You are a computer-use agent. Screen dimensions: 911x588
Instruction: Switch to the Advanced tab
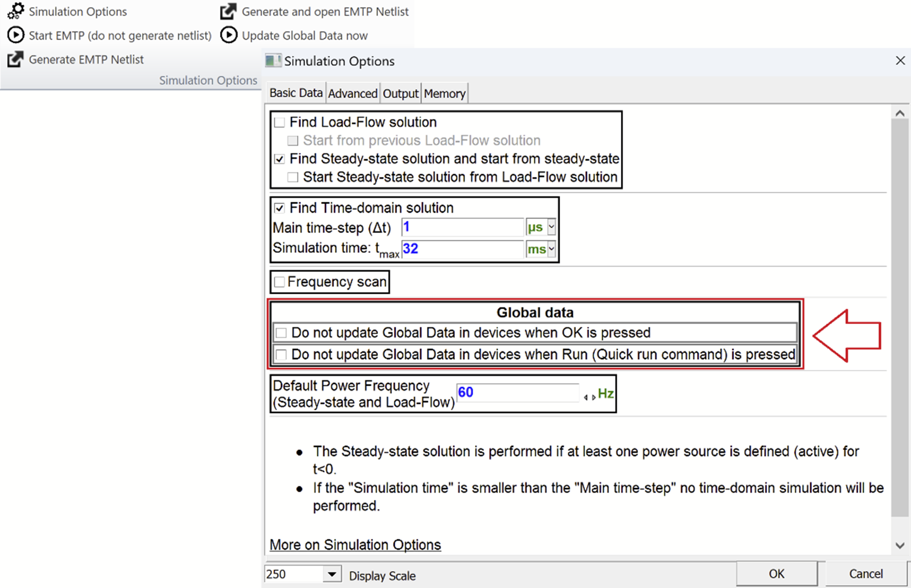353,92
